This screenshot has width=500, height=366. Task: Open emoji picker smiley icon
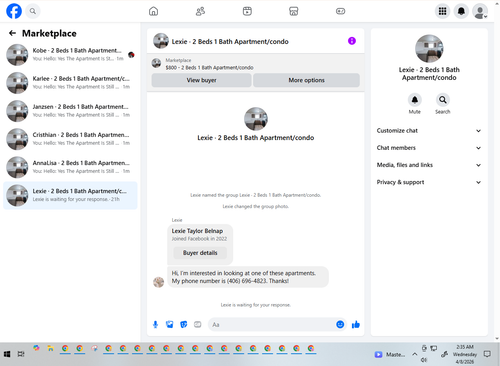[340, 324]
